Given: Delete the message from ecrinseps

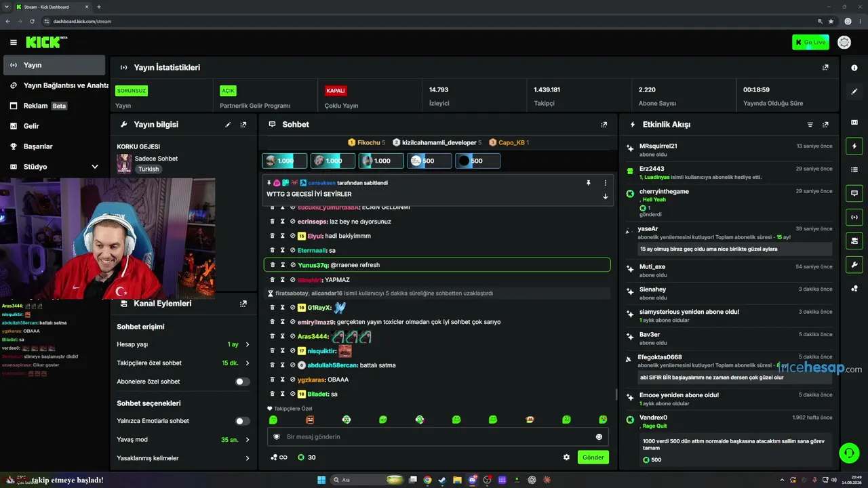Looking at the screenshot, I should 273,222.
